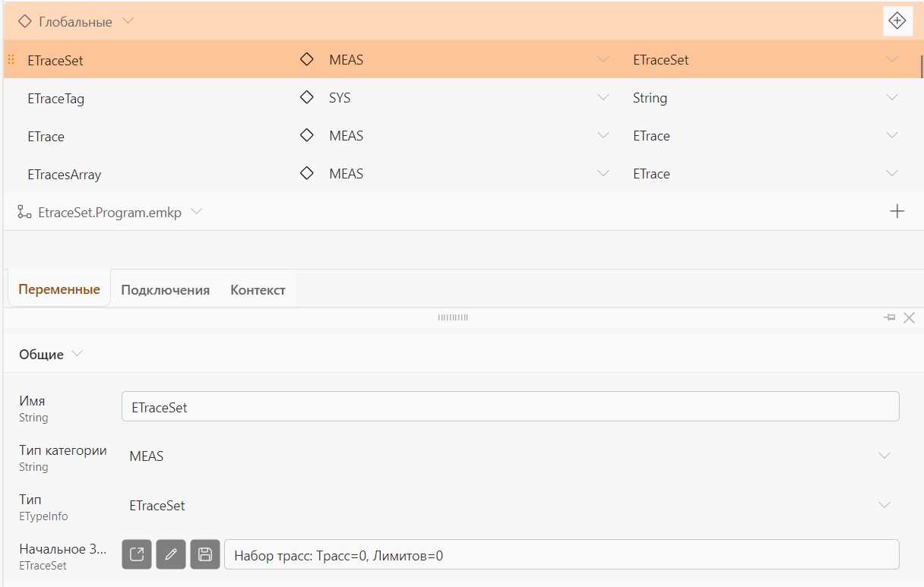924x587 pixels.
Task: Click the Имя input field with ETraceSet
Action: [x=511, y=407]
